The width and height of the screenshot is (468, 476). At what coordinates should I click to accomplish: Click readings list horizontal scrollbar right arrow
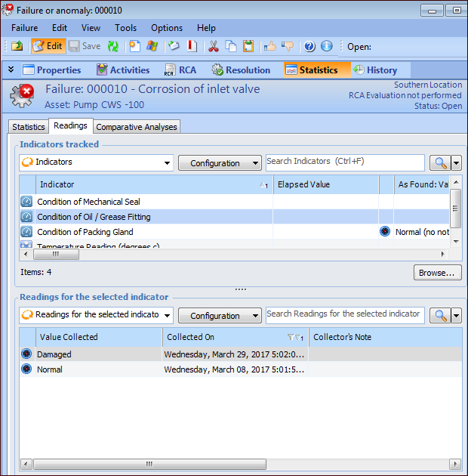click(x=455, y=464)
